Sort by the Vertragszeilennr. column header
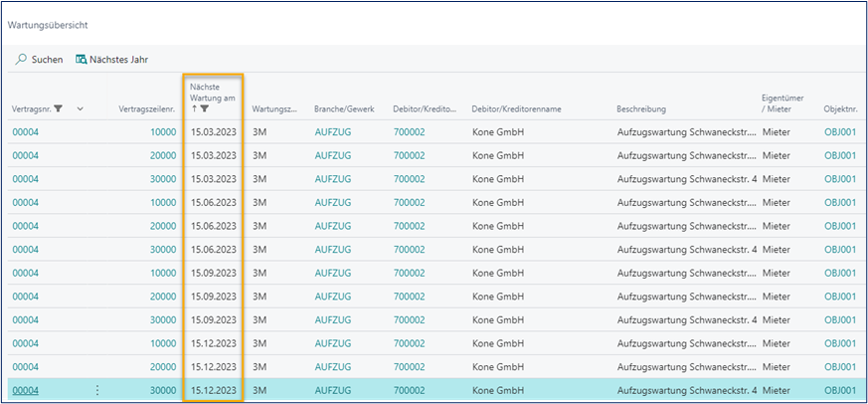The width and height of the screenshot is (868, 404). pos(147,109)
